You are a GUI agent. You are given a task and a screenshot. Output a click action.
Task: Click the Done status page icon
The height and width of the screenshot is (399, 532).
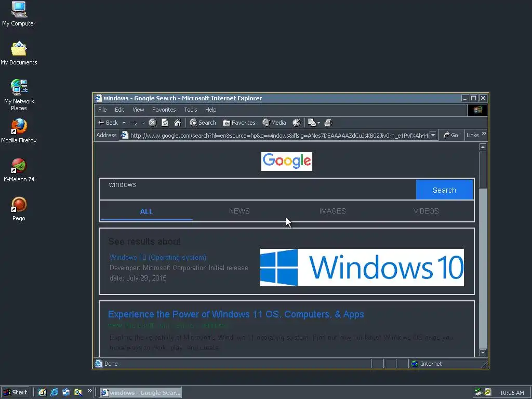98,363
